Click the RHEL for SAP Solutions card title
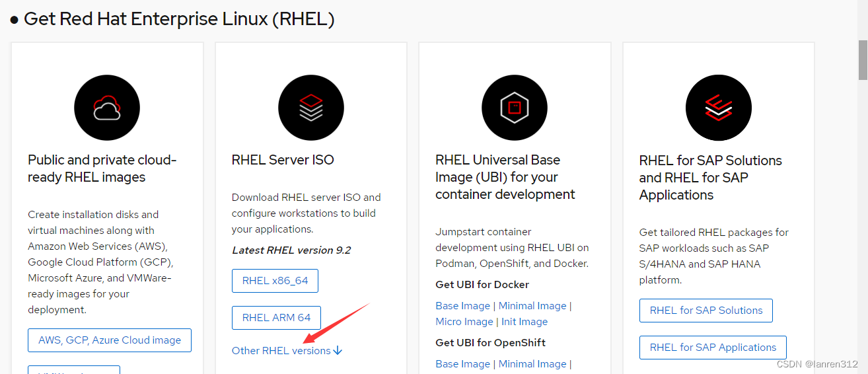Image resolution: width=868 pixels, height=374 pixels. [711, 178]
